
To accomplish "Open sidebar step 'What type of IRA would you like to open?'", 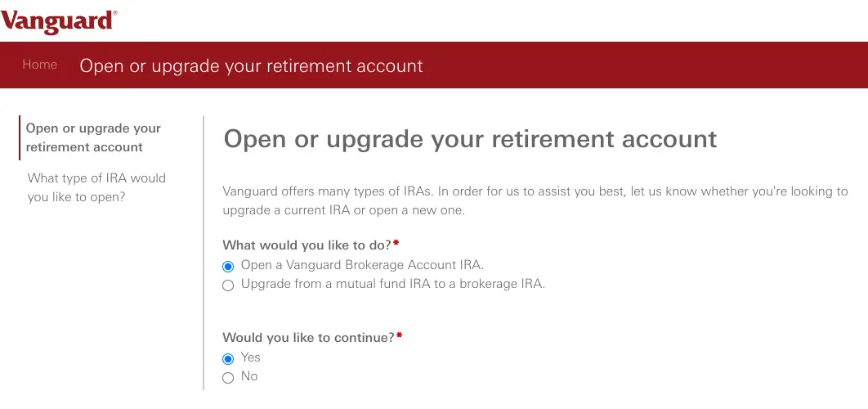I will [x=96, y=187].
